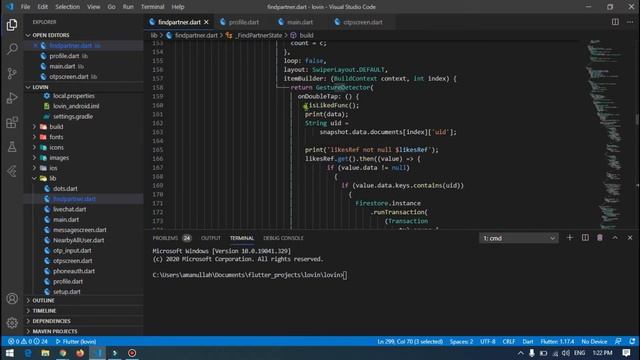Show the OUTPUT panel tab
640x360 pixels.
tap(211, 238)
